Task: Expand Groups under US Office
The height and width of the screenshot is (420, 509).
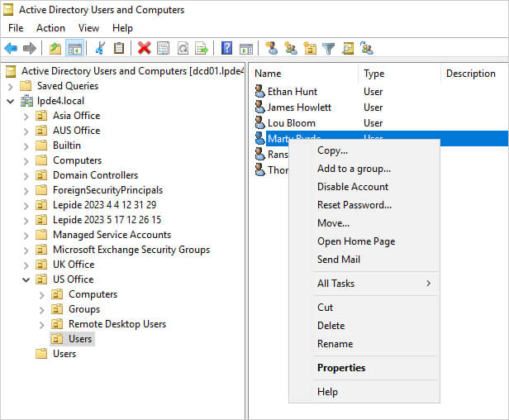Action: tap(41, 310)
